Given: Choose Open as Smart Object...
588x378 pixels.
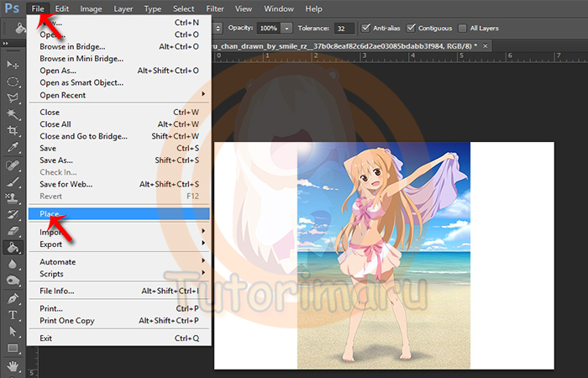Looking at the screenshot, I should 119,82.
